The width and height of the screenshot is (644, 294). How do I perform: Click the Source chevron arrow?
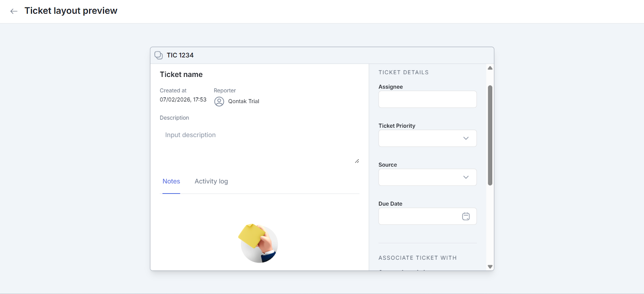(466, 177)
